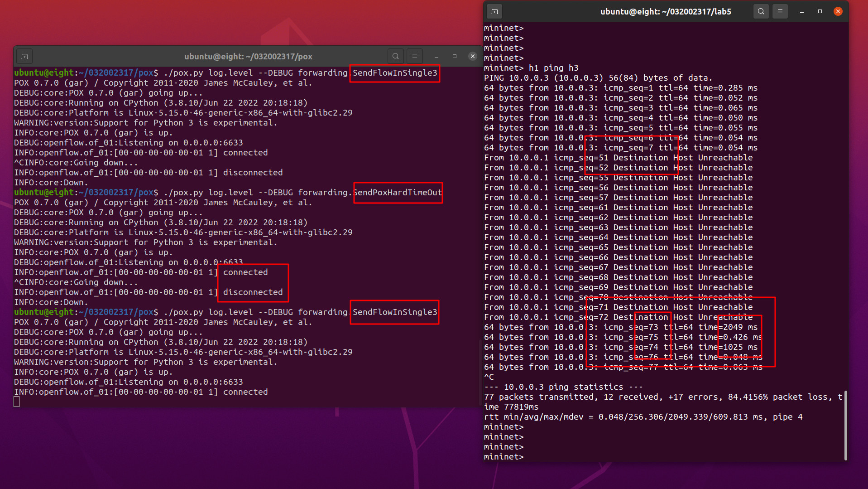Viewport: 868px width, 489px height.
Task: Click the icmp_seq=56 Destination Host Unreachable line
Action: [x=619, y=188]
